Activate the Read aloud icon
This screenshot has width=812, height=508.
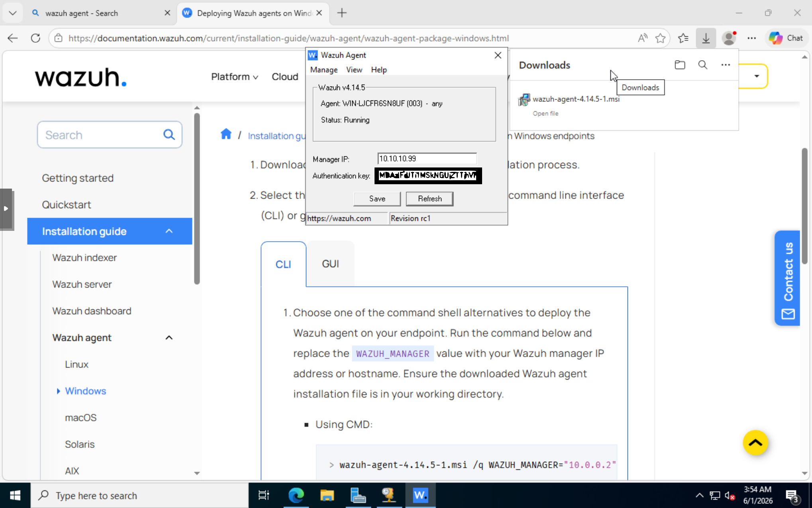tap(642, 38)
